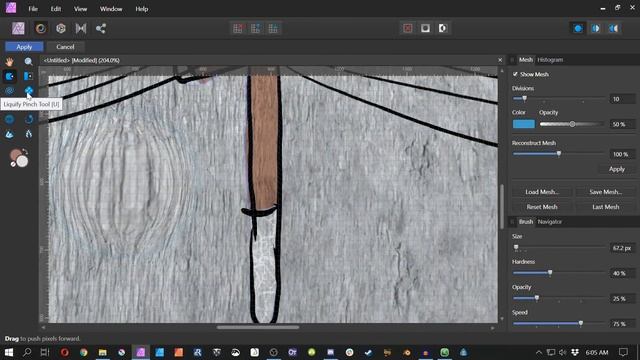Select the Liquify Pinch tool
Viewport: 640px width, 360px height.
pos(29,91)
